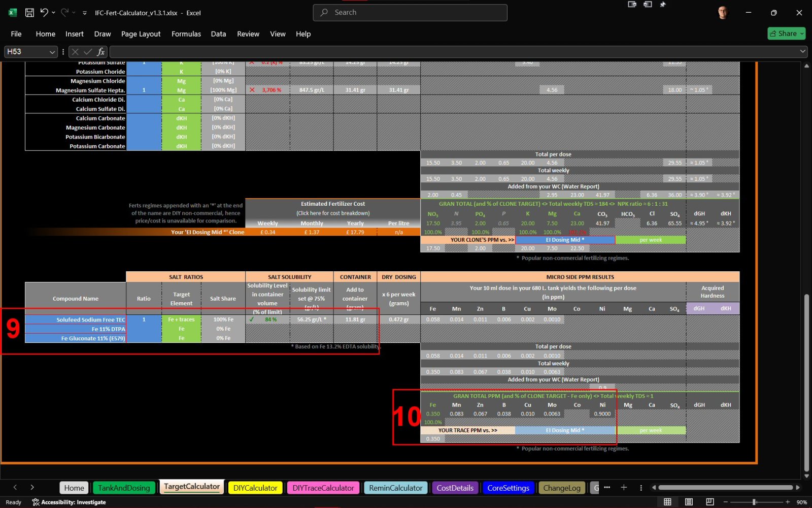
Task: Click the Undo arrow icon
Action: point(44,13)
